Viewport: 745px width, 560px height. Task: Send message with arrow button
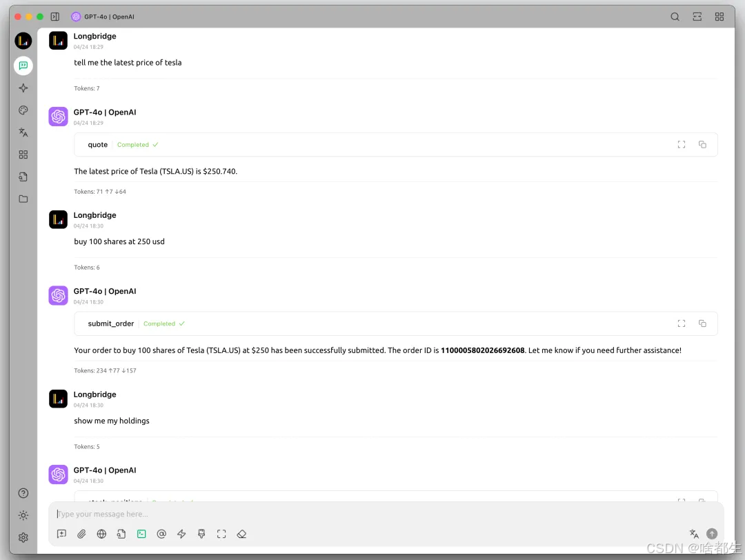click(712, 534)
